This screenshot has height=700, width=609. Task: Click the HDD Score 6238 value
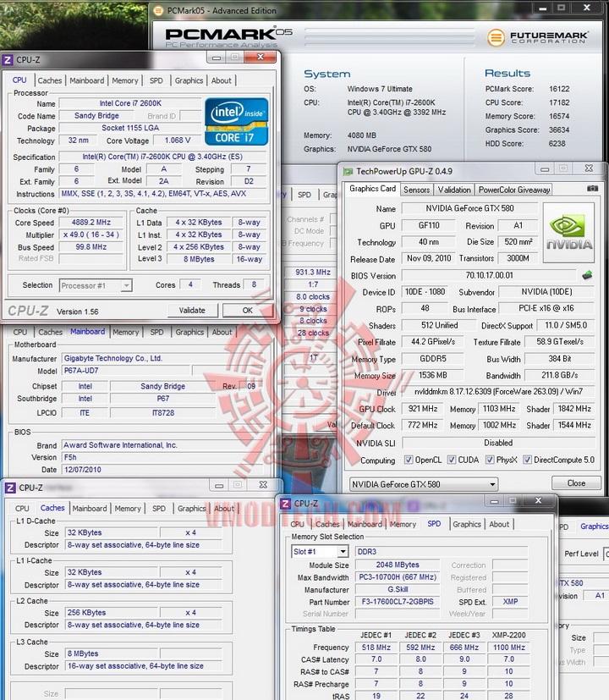557,144
